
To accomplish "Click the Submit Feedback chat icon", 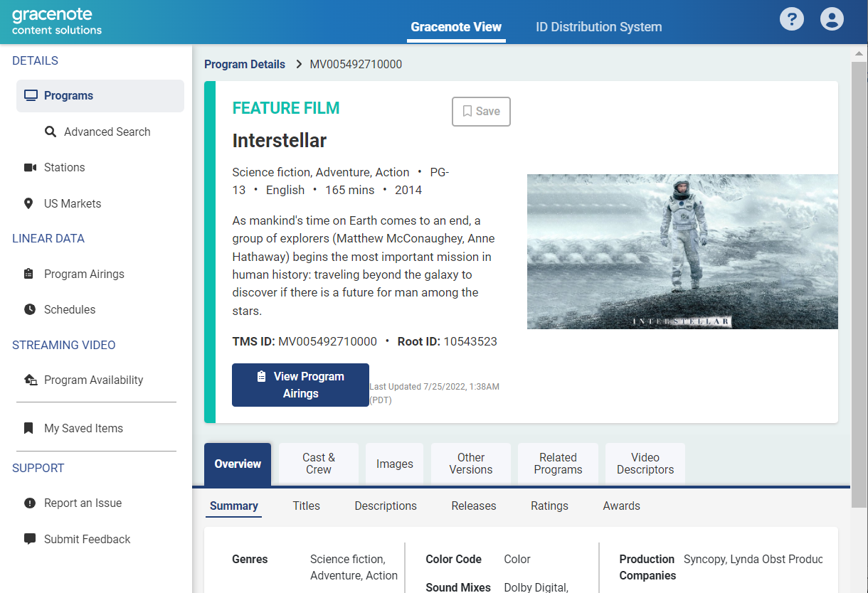I will click(x=29, y=539).
